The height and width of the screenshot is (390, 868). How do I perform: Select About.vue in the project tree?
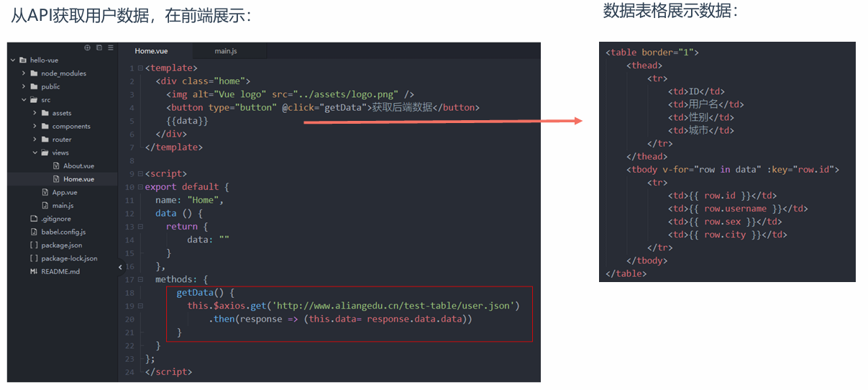pos(78,166)
